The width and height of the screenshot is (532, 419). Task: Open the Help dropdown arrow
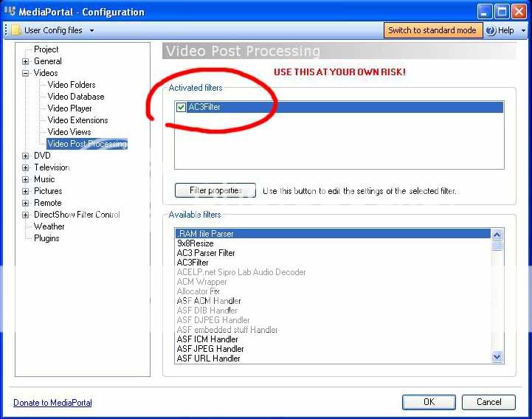tap(523, 31)
